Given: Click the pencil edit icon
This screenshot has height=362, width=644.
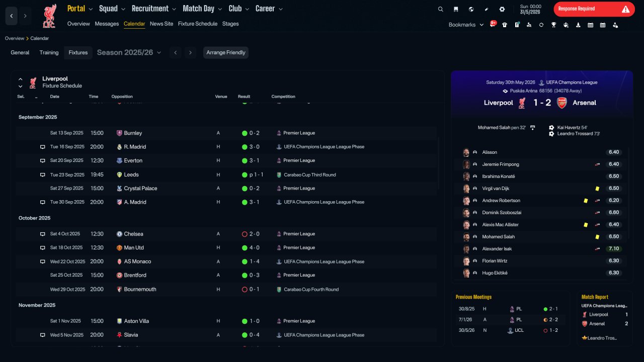Looking at the screenshot, I should 487,9.
